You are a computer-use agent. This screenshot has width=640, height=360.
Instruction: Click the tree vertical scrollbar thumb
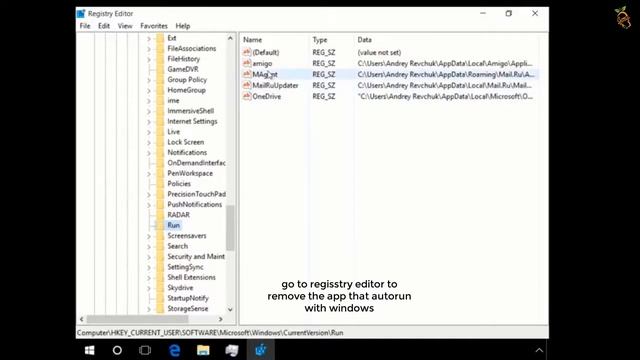click(x=230, y=227)
